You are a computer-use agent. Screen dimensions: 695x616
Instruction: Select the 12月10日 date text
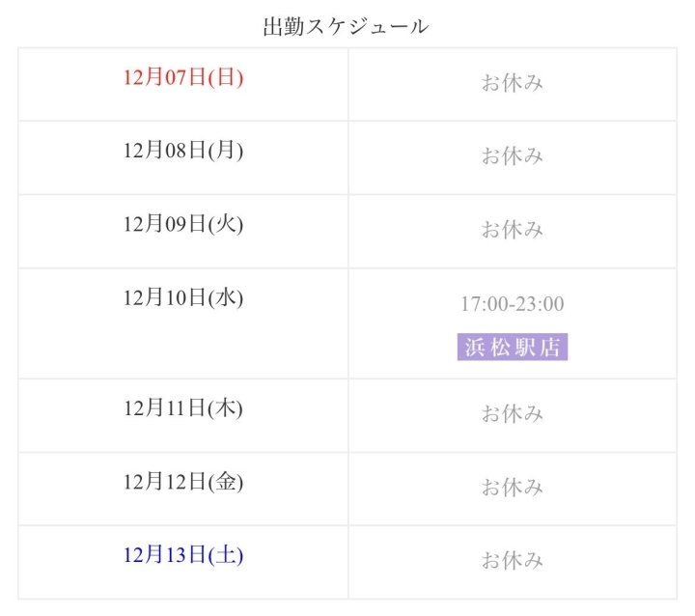pyautogui.click(x=165, y=297)
